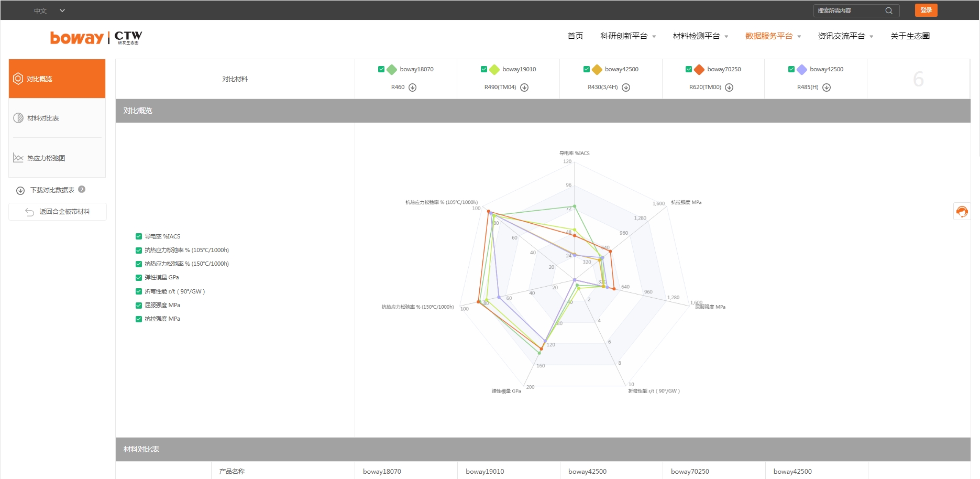Click the circled arrow next to R490(TM04)
Viewport: 980px width, 479px height.
(x=524, y=88)
